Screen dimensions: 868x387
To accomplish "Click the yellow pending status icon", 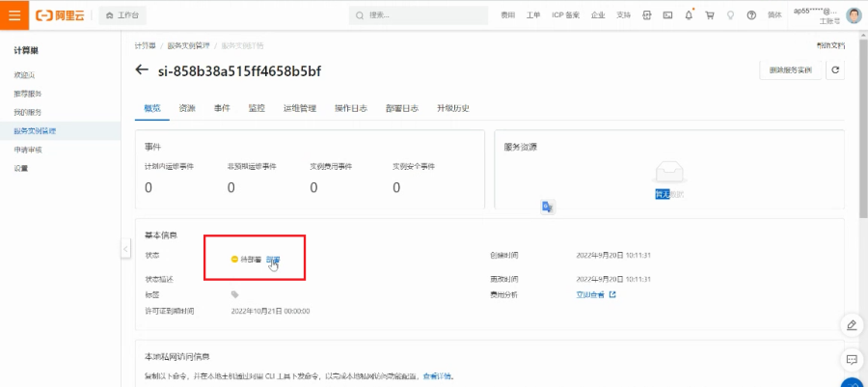I will pyautogui.click(x=234, y=259).
